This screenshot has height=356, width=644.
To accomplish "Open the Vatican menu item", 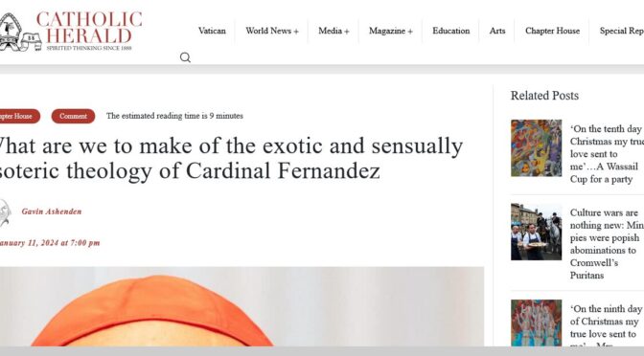I will pyautogui.click(x=212, y=31).
